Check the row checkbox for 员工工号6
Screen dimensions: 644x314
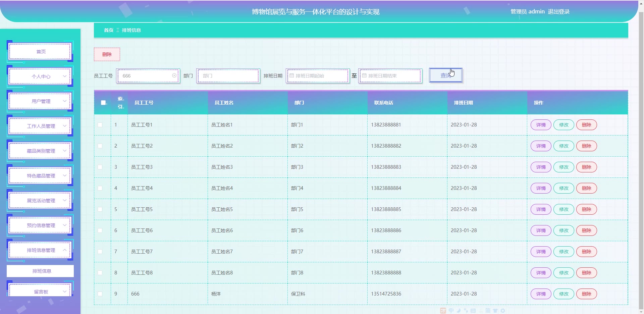tap(100, 230)
